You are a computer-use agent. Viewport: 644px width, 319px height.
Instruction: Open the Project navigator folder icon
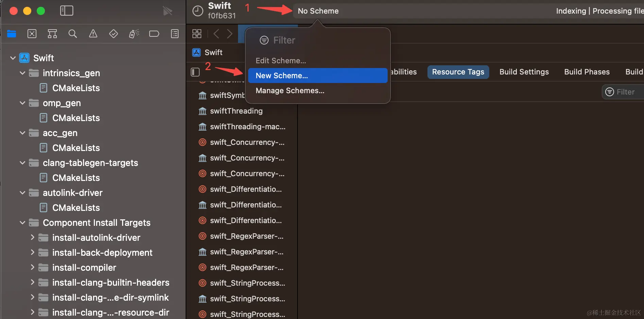[12, 34]
